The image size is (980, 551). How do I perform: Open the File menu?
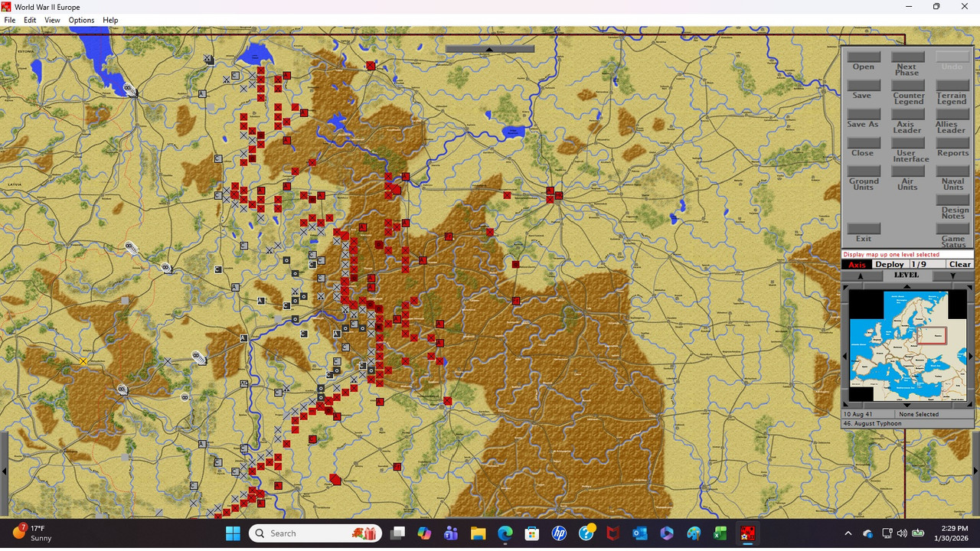[10, 20]
